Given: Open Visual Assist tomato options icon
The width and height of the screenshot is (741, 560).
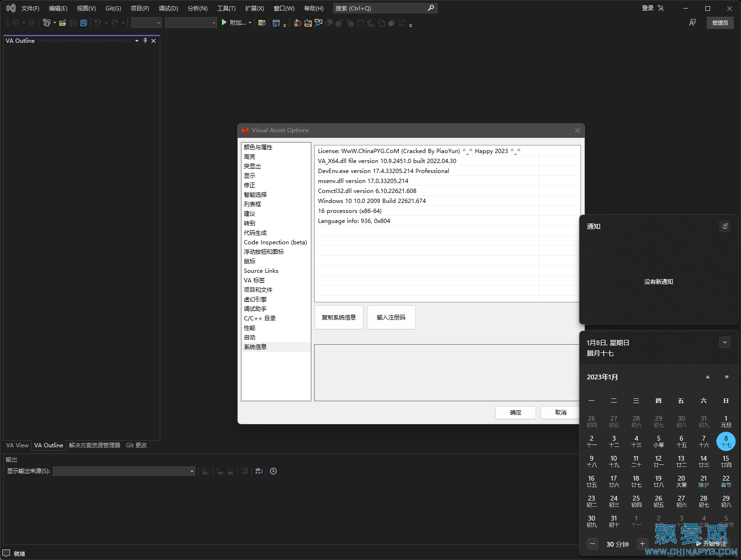Looking at the screenshot, I should point(298,22).
